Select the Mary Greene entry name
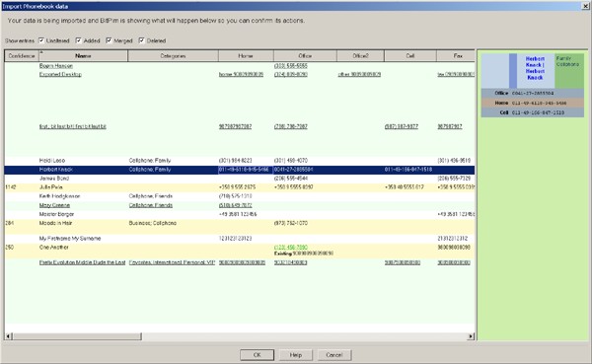This screenshot has width=592, height=364. coord(54,205)
